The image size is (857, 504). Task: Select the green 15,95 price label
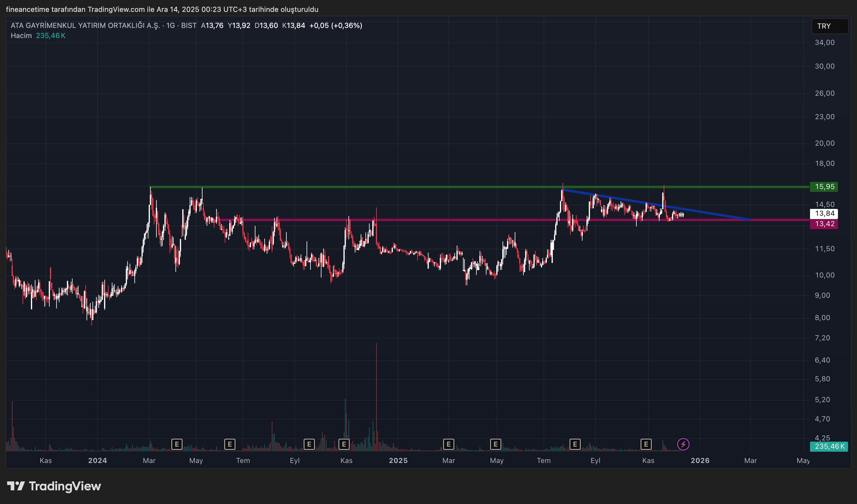coord(824,187)
